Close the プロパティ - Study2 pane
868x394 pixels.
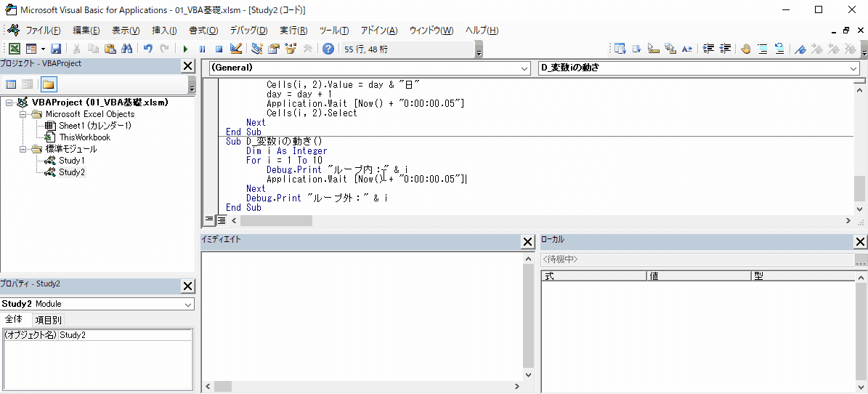(188, 286)
